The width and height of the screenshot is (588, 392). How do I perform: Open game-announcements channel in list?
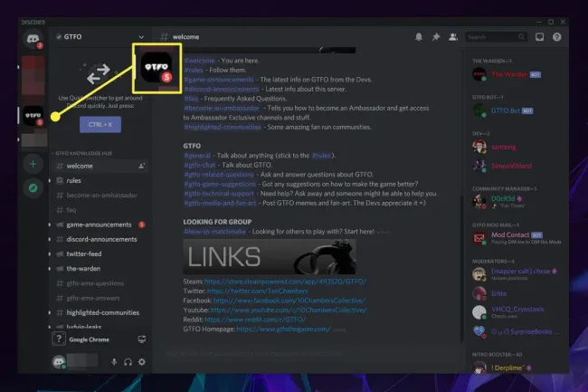pyautogui.click(x=100, y=225)
